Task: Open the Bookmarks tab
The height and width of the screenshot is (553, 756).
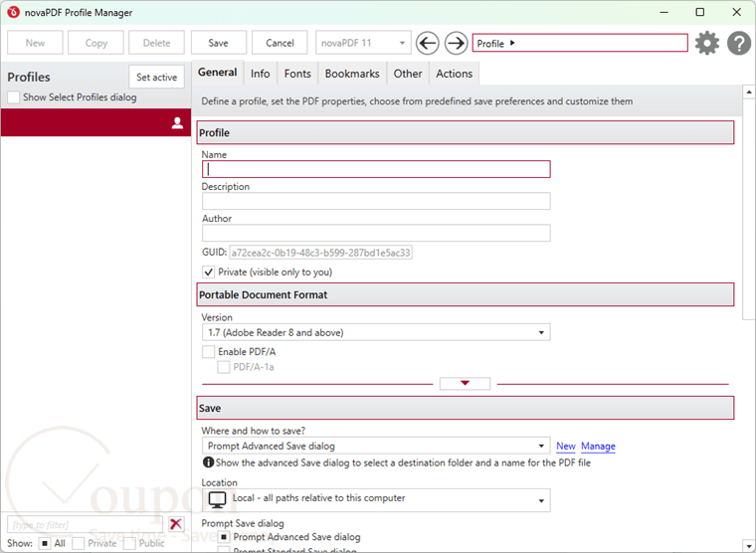Action: [352, 74]
